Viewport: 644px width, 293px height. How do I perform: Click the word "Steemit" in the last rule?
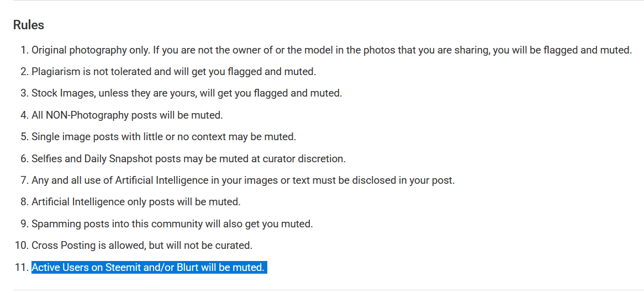122,268
